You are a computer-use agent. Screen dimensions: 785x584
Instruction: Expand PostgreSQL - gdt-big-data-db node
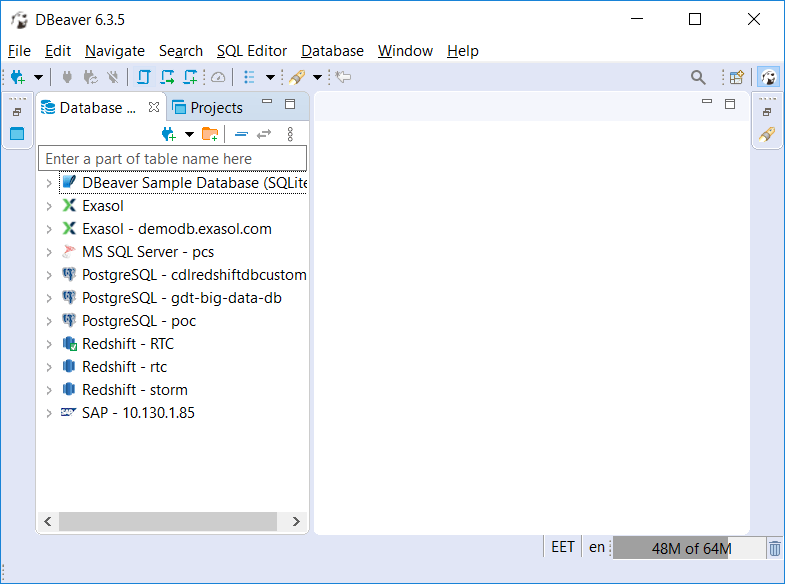[x=49, y=298]
